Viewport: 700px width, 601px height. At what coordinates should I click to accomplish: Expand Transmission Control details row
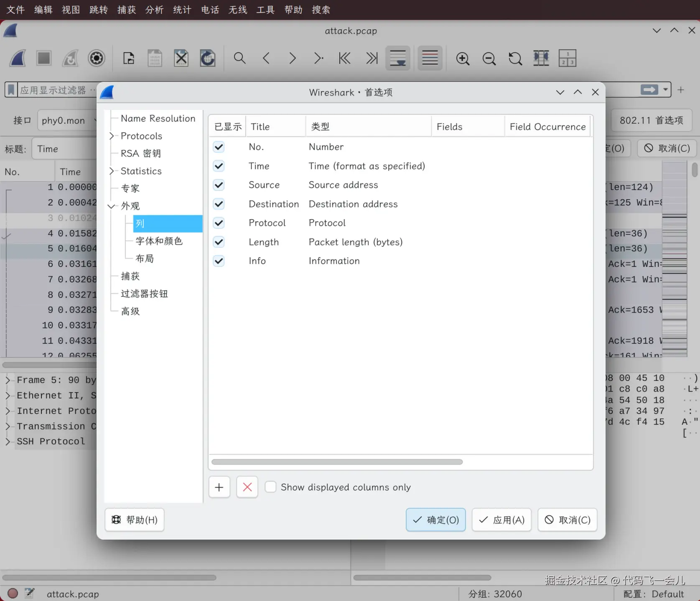(8, 426)
